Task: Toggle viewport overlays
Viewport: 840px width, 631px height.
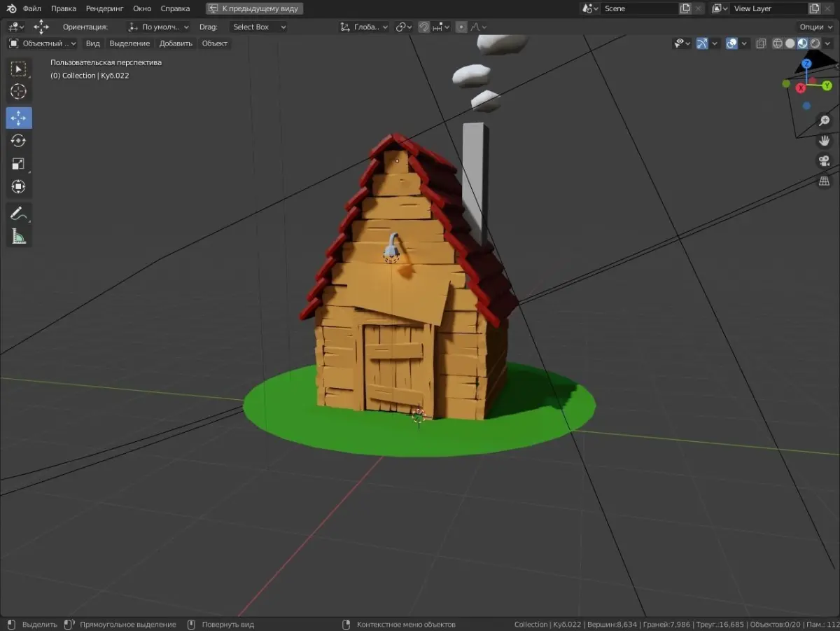Action: tap(732, 43)
